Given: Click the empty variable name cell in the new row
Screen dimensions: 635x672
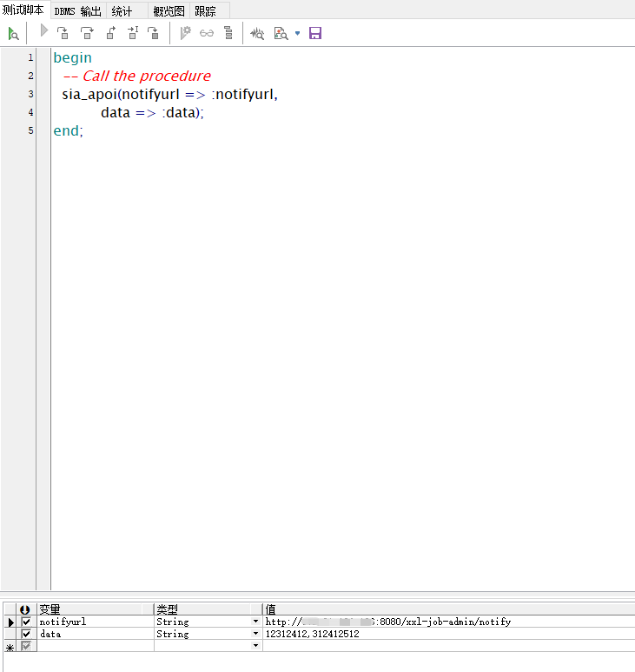Looking at the screenshot, I should [96, 645].
